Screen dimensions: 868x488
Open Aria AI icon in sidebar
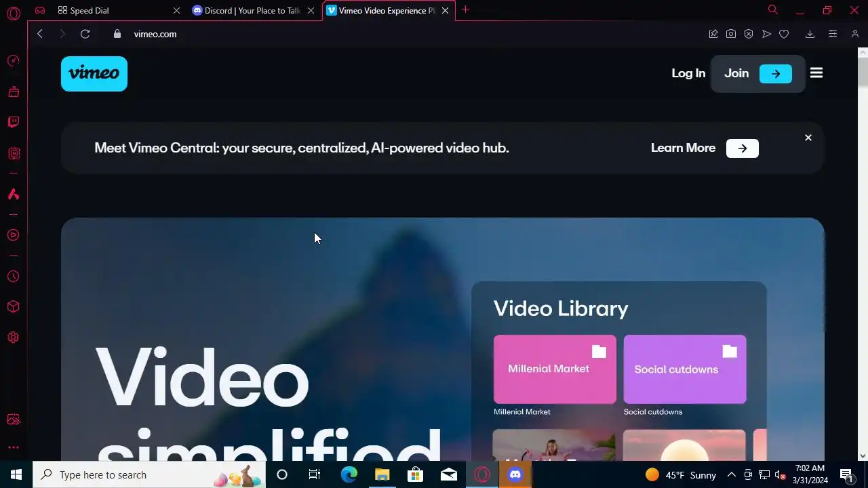pyautogui.click(x=13, y=195)
